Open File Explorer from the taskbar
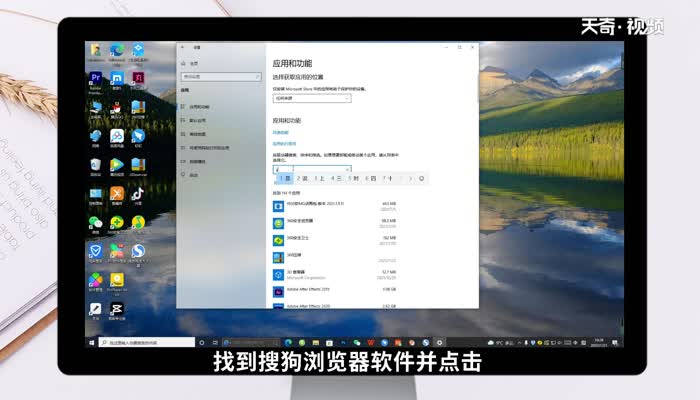Screen dimensions: 700x400 pos(316,342)
